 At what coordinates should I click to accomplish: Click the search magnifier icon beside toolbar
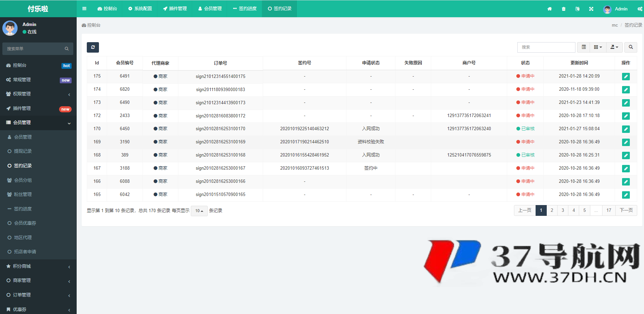pyautogui.click(x=630, y=47)
